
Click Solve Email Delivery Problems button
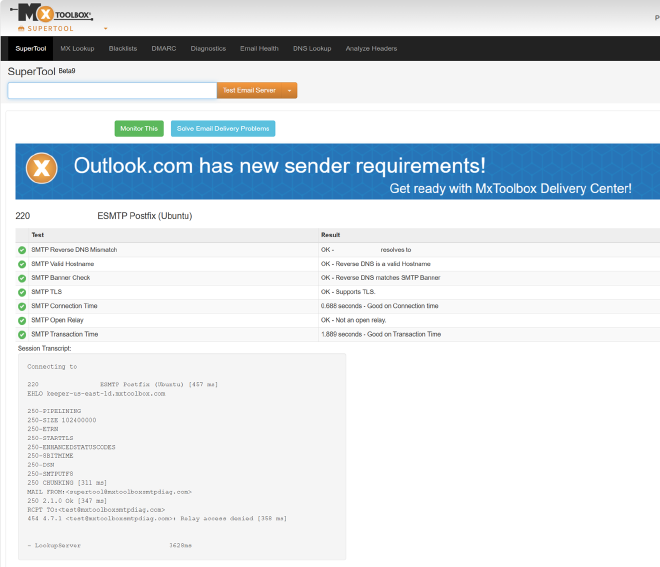point(223,128)
